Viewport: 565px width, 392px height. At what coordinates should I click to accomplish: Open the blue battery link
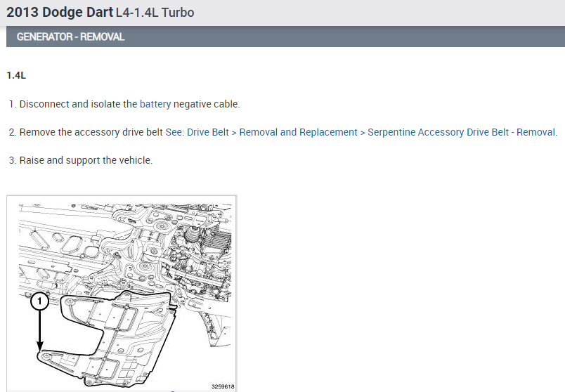155,104
